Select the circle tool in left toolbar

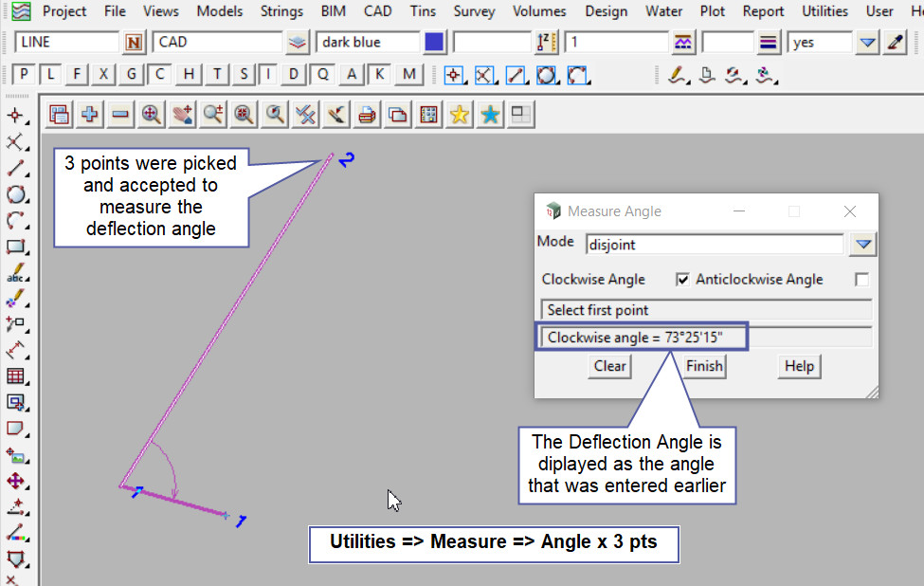click(15, 194)
